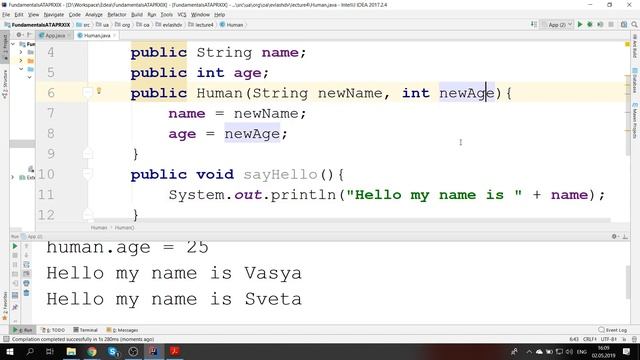640x360 pixels.
Task: Click src in navigation breadcrumb
Action: (83, 25)
